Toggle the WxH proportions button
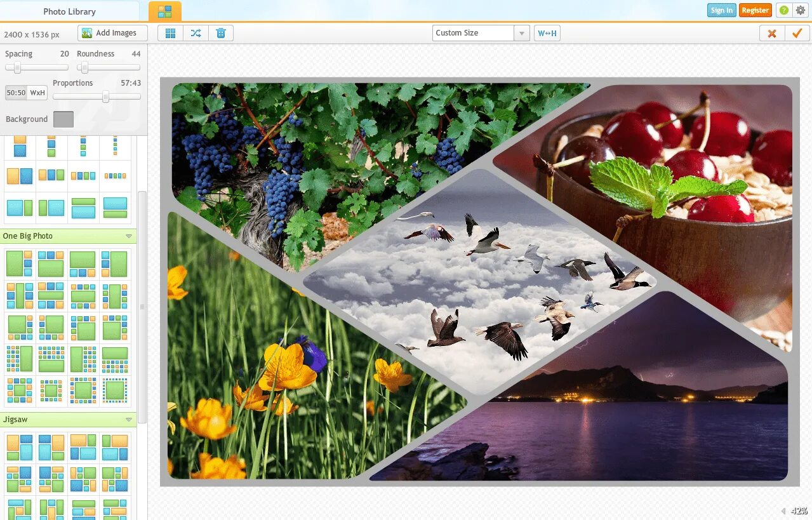This screenshot has width=812, height=520. click(37, 93)
